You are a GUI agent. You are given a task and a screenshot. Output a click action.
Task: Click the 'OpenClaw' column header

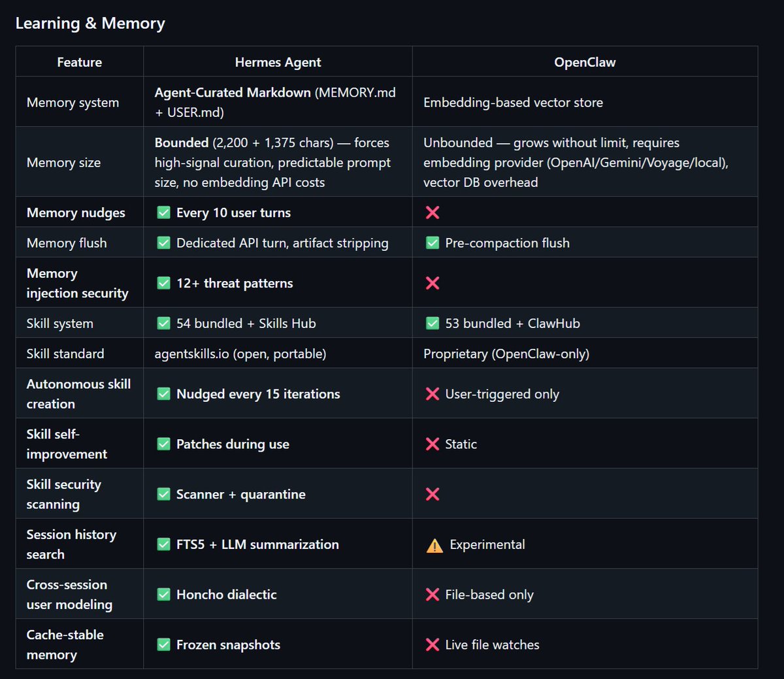click(x=585, y=62)
